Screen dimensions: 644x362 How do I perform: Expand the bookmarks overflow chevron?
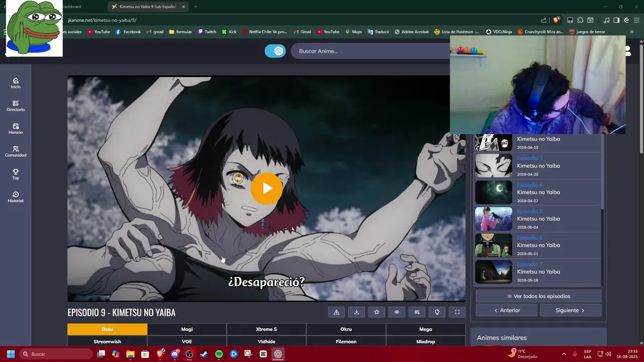pyautogui.click(x=631, y=32)
